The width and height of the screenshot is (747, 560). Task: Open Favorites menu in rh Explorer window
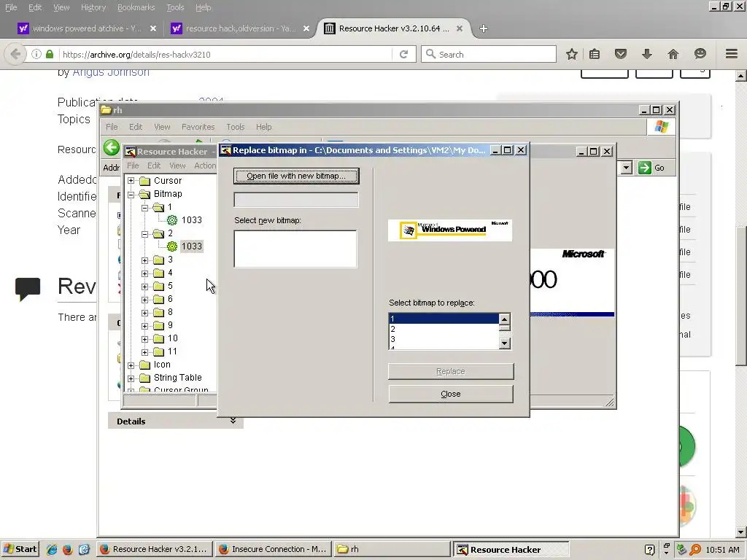coord(198,127)
